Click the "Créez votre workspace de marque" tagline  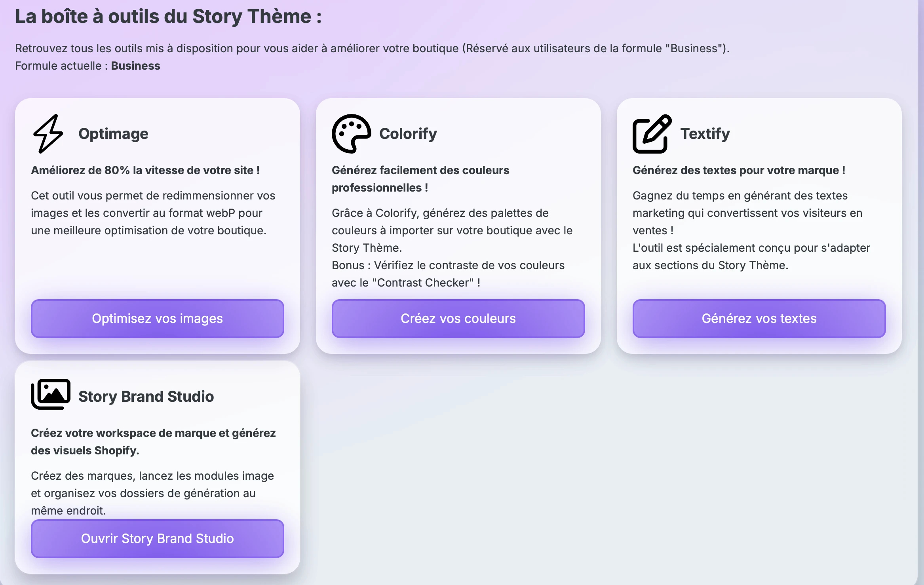coord(153,442)
